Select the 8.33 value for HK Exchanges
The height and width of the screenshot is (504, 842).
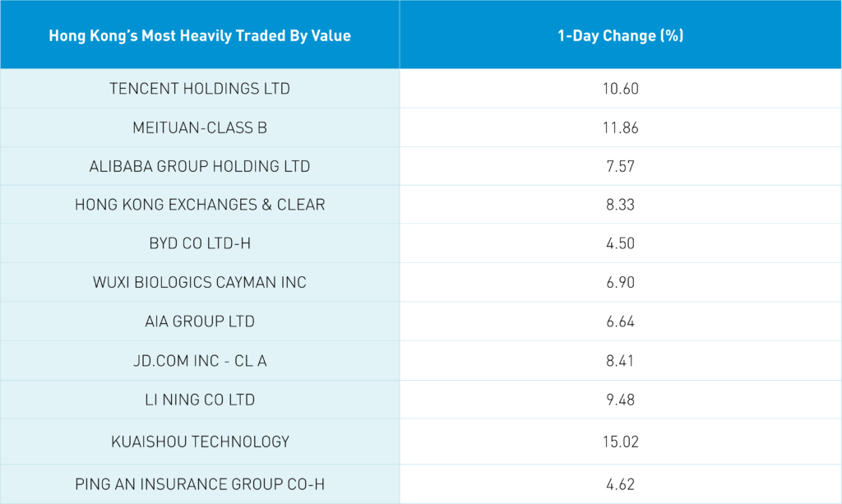pyautogui.click(x=620, y=205)
